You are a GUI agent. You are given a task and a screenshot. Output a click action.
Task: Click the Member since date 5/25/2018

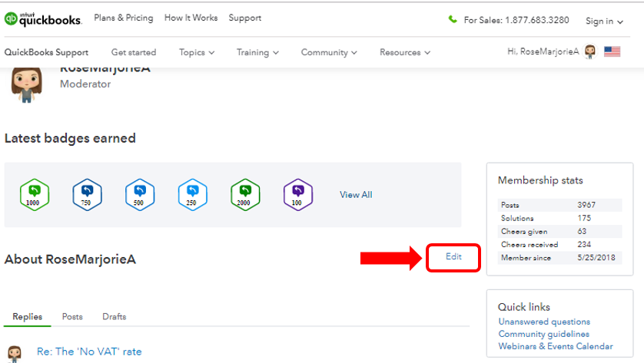pos(596,258)
